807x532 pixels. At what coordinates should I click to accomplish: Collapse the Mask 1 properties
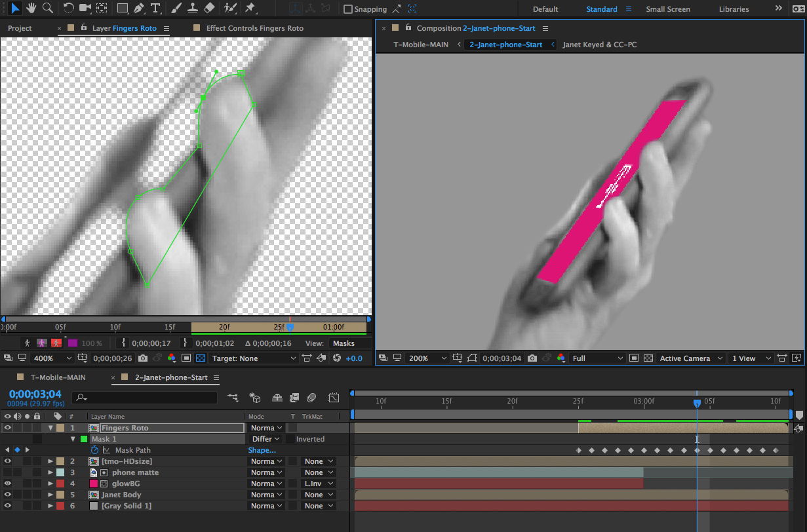click(x=73, y=438)
